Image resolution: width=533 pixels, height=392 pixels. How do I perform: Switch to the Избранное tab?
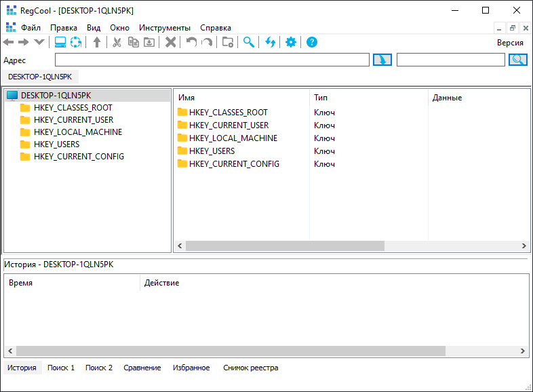pyautogui.click(x=191, y=368)
